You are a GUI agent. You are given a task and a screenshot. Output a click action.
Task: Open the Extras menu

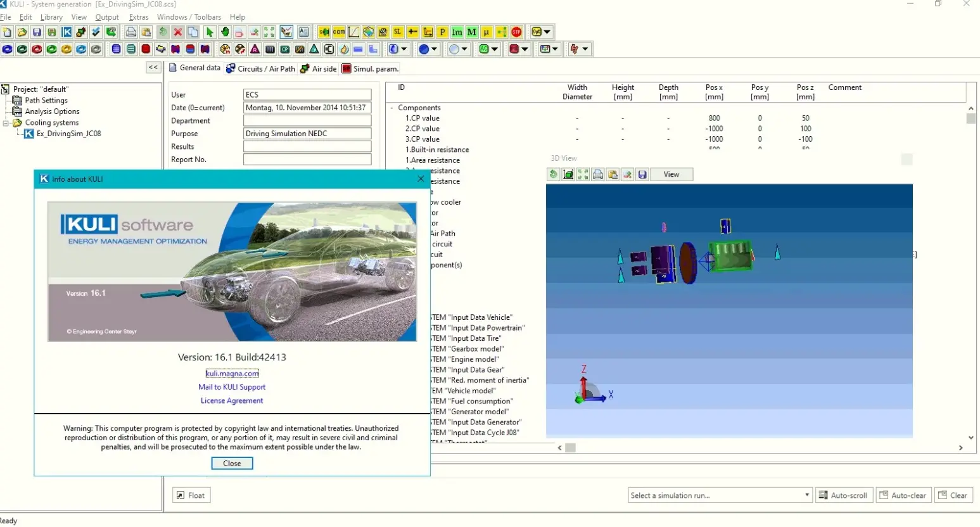coord(138,17)
